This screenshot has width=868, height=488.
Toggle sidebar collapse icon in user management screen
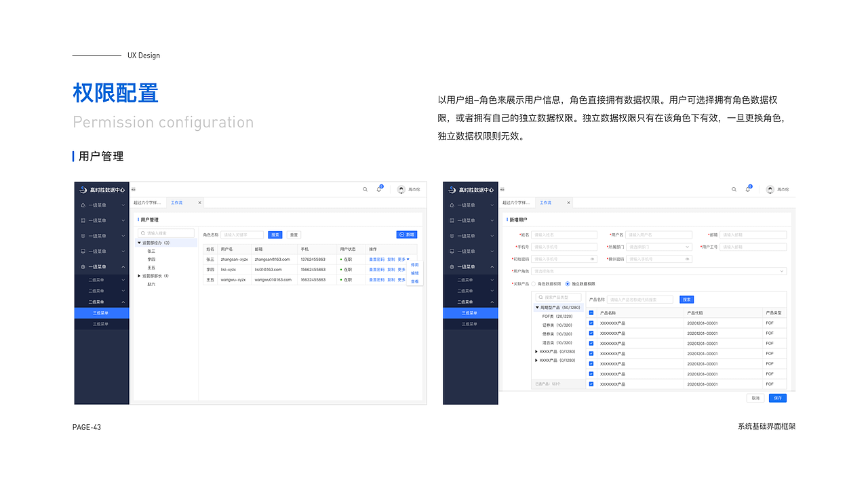pyautogui.click(x=134, y=189)
